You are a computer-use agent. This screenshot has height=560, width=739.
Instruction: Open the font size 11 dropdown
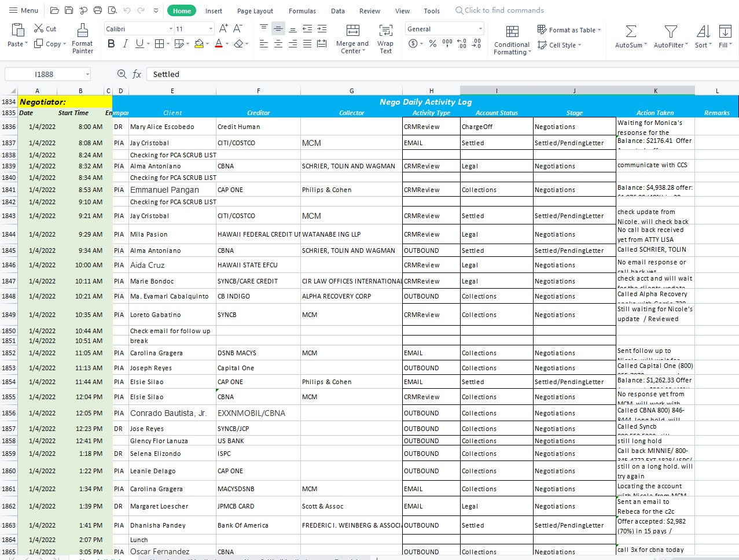point(210,29)
